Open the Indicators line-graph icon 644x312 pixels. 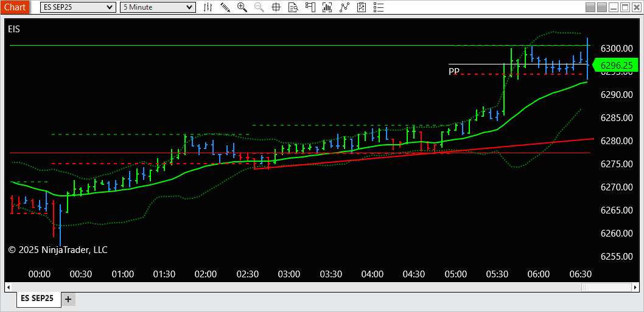(344, 7)
